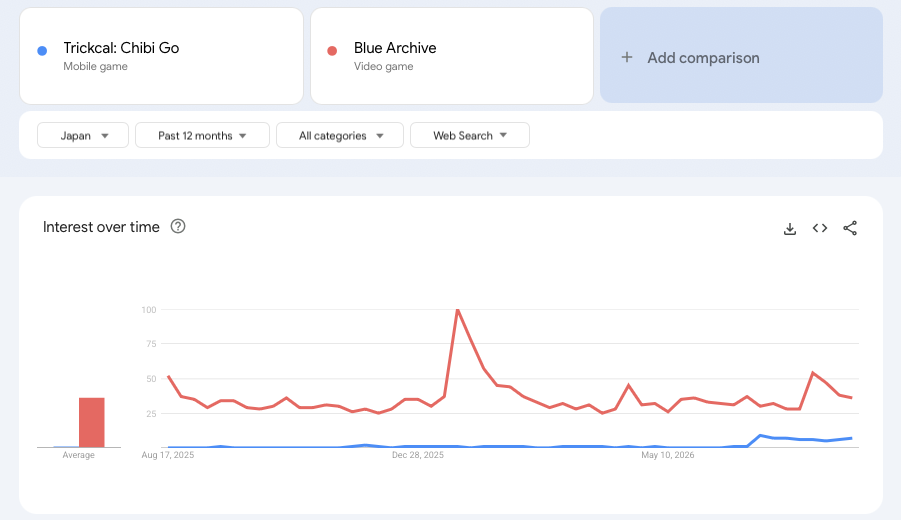Open the Web Search type dropdown
The height and width of the screenshot is (520, 901).
[x=469, y=136]
